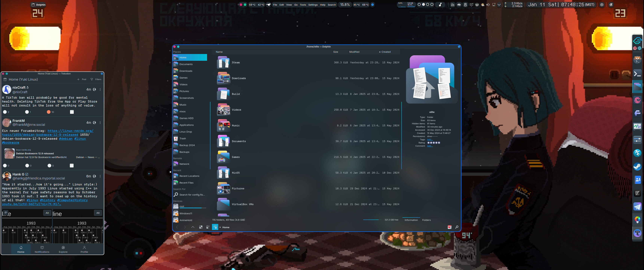This screenshot has width=644, height=270.
Task: Switch Dolphin to icons view mode
Action: pyautogui.click(x=201, y=227)
